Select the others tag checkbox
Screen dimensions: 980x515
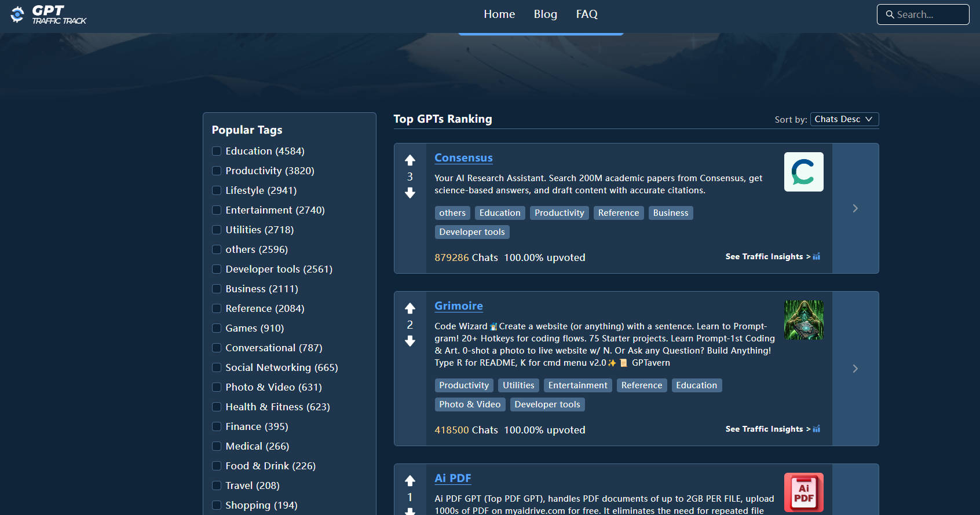pos(217,249)
